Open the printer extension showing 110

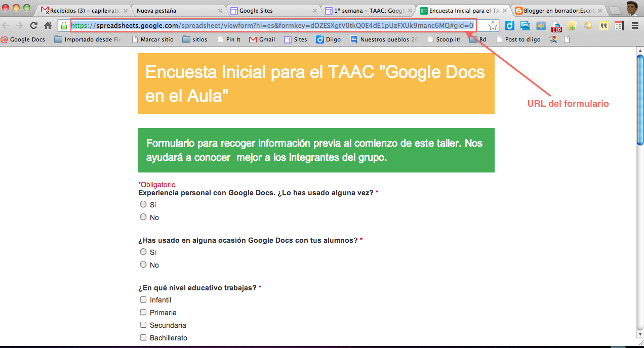click(x=557, y=26)
